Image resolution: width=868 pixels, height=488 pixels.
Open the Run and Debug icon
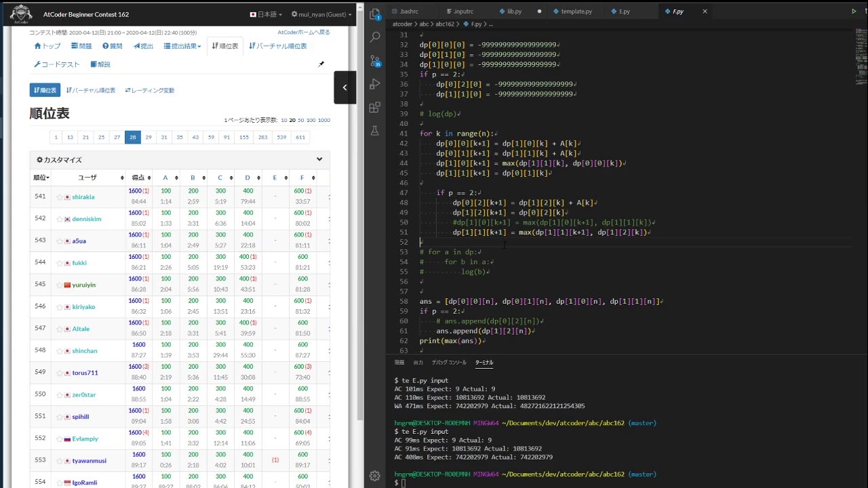tap(375, 84)
